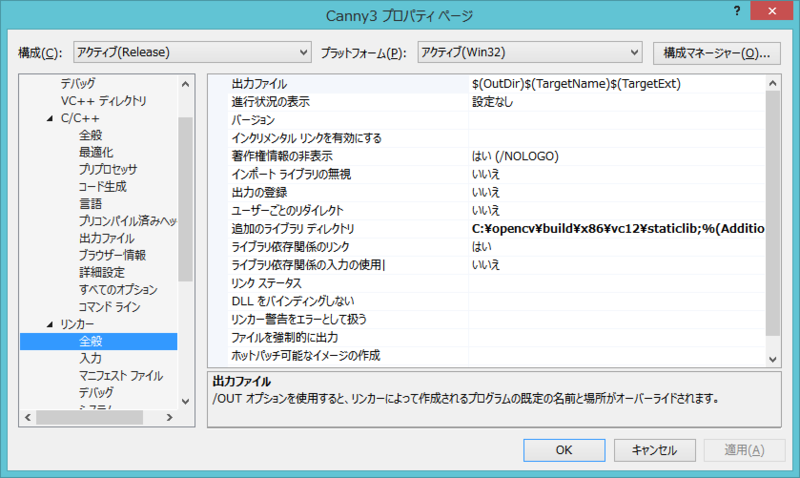
Task: Click the tree horizontal scrollbar thumb
Action: [89, 417]
